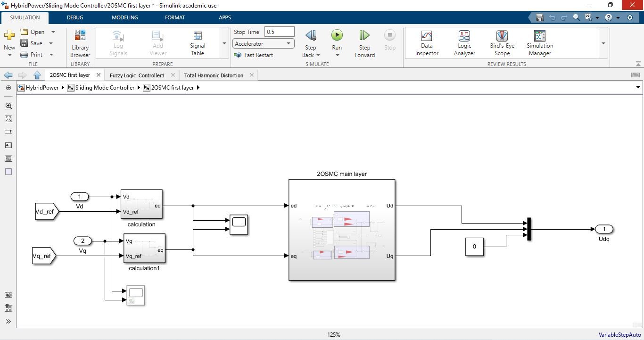Image resolution: width=644 pixels, height=340 pixels.
Task: Open the Save dropdown arrow
Action: point(51,43)
